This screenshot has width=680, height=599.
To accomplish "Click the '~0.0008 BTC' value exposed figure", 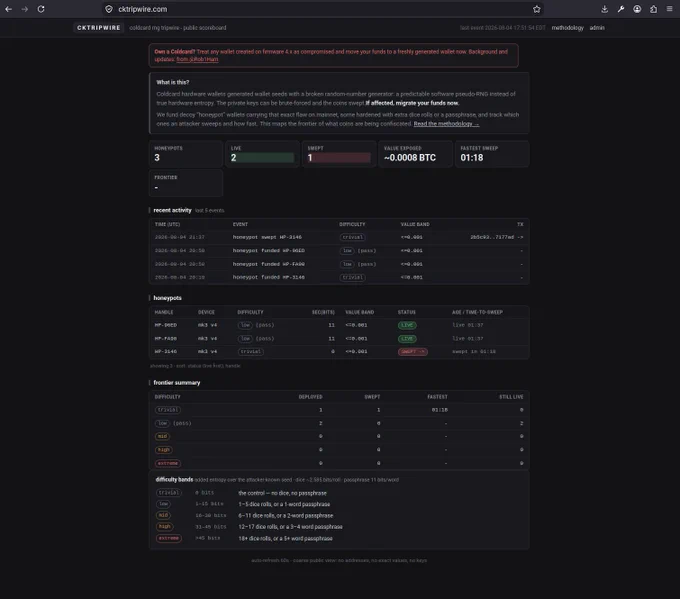I will tap(410, 157).
